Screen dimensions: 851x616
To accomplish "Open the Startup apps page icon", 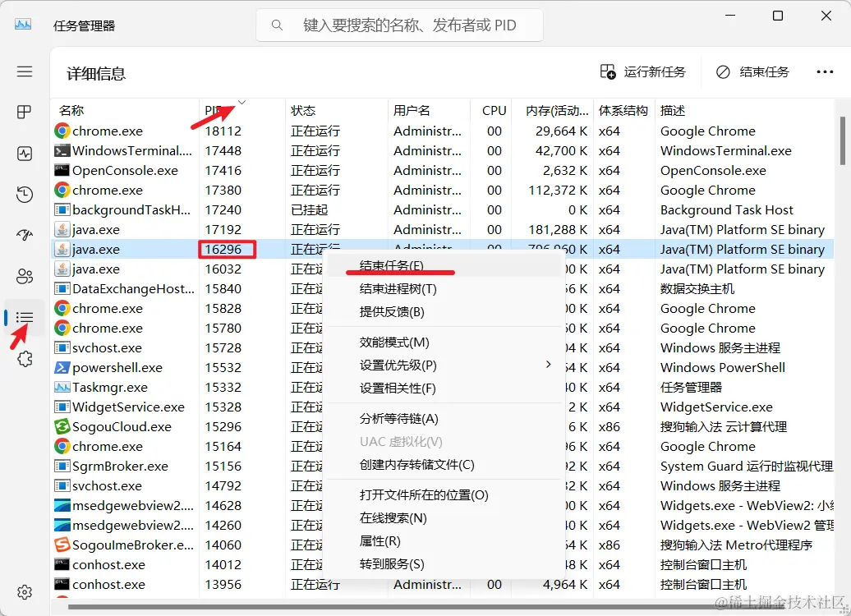I will pos(25,235).
